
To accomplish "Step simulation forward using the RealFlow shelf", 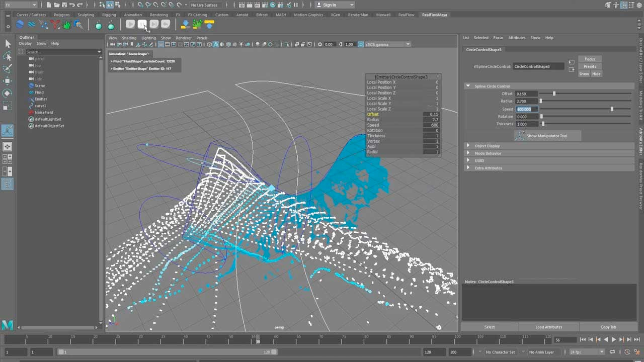I will pyautogui.click(x=154, y=24).
